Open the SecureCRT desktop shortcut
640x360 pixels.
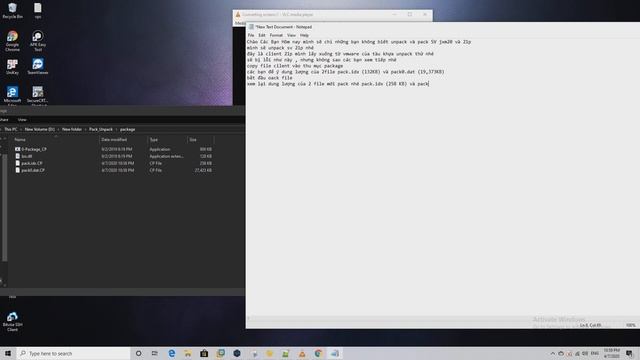click(x=38, y=96)
